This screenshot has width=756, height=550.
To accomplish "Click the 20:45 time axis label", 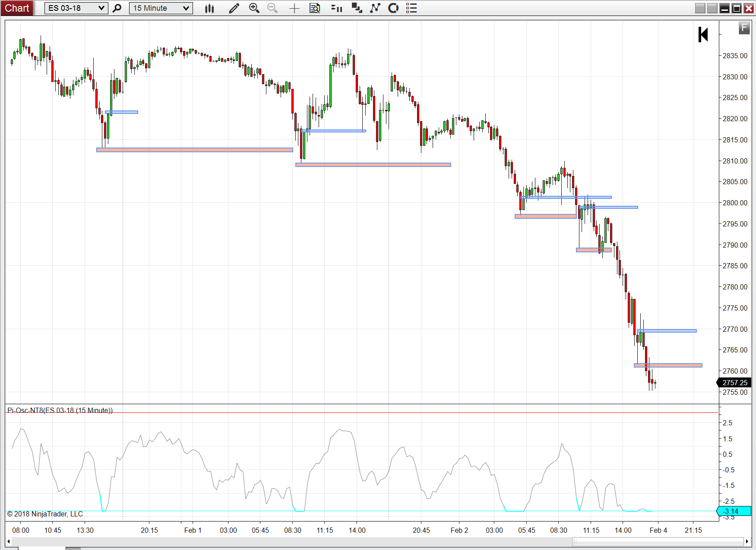I will (x=421, y=530).
